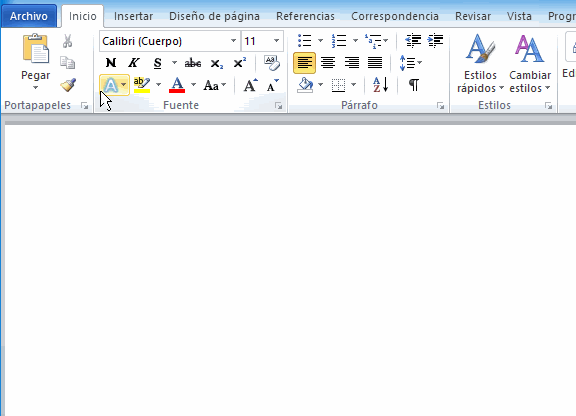This screenshot has height=416, width=576.
Task: Click the Multilevel list icon
Action: coord(373,41)
